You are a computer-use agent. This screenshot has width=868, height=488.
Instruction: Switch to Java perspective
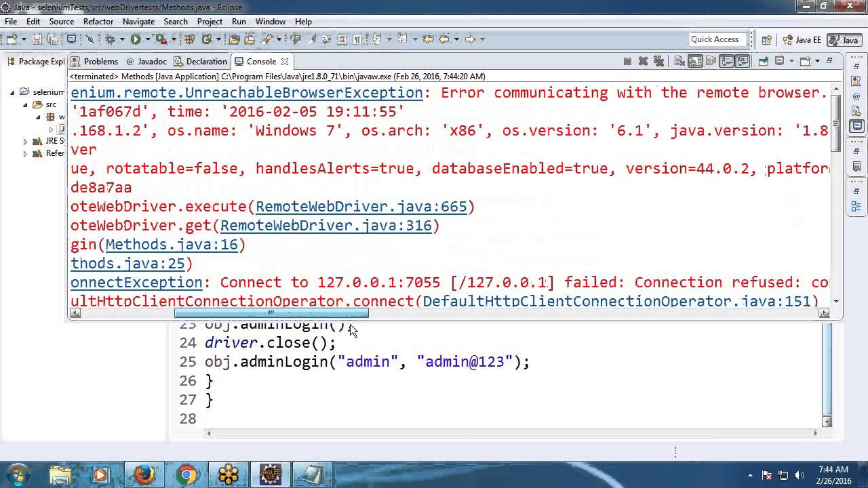844,40
